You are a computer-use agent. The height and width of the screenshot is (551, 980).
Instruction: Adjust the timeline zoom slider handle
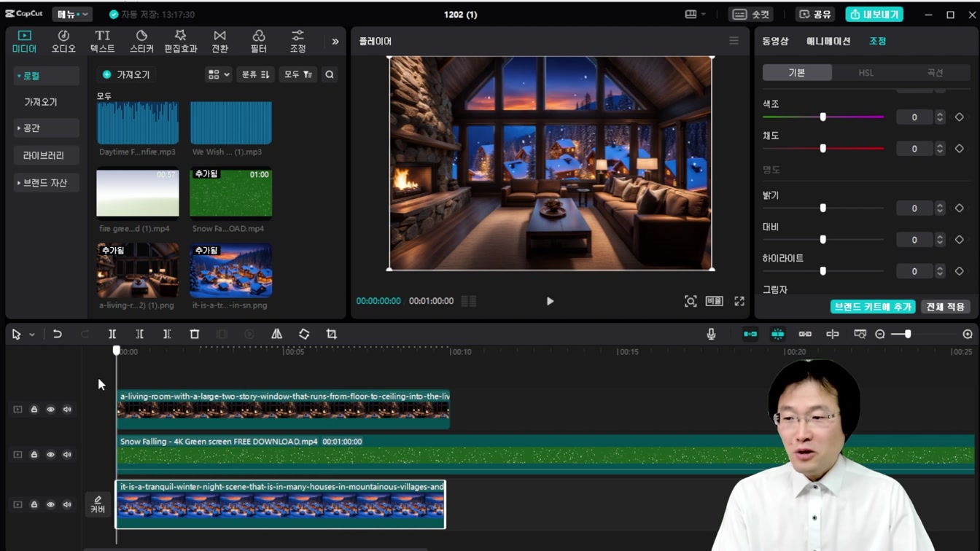click(908, 334)
